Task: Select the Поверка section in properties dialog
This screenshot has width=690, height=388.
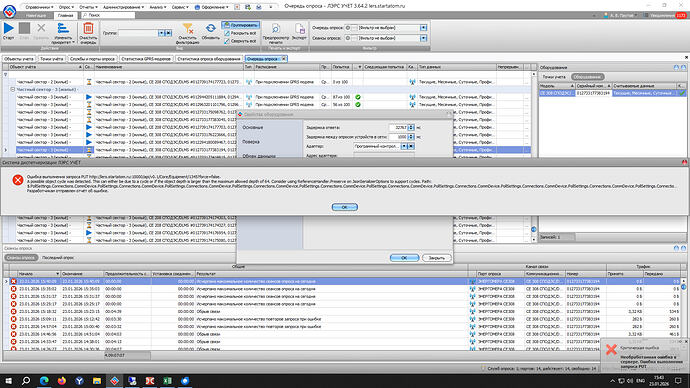Action: coord(251,142)
